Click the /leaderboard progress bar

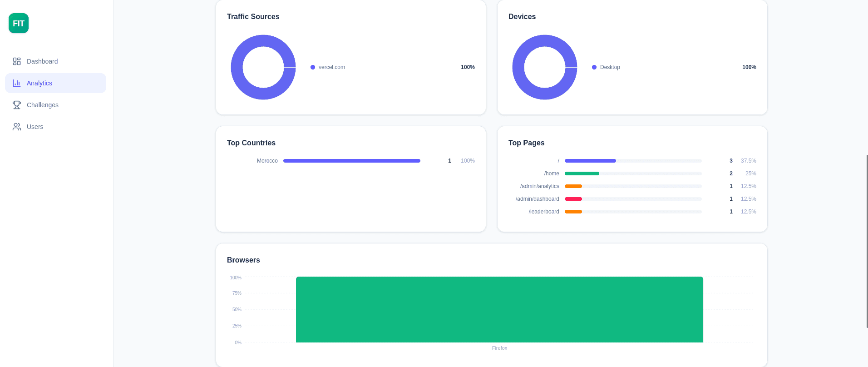[x=633, y=212]
